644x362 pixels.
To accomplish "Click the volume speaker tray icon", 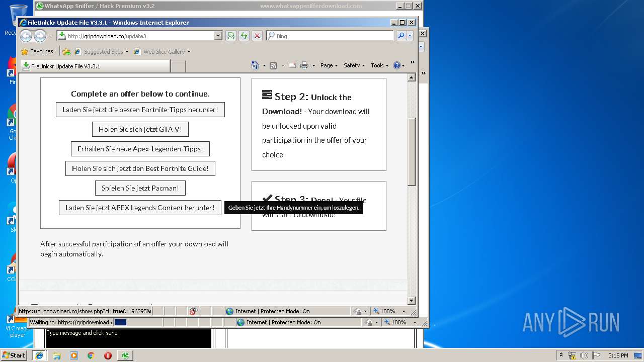I will point(584,355).
